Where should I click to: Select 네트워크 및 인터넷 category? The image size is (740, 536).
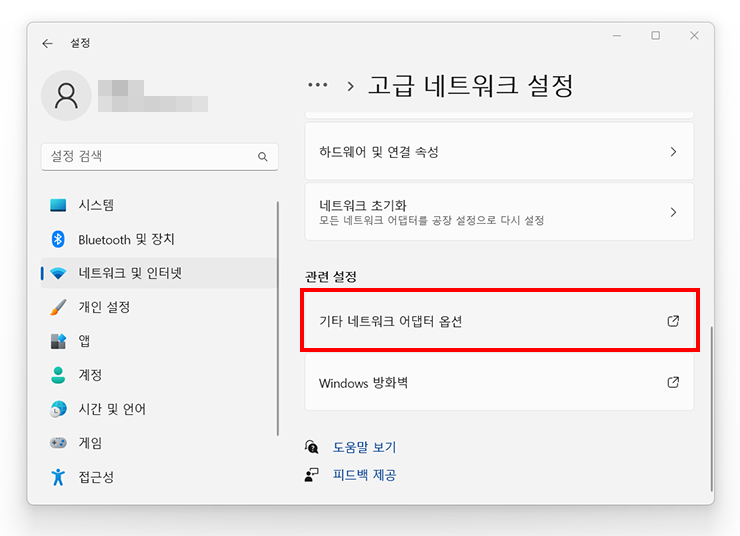point(159,273)
